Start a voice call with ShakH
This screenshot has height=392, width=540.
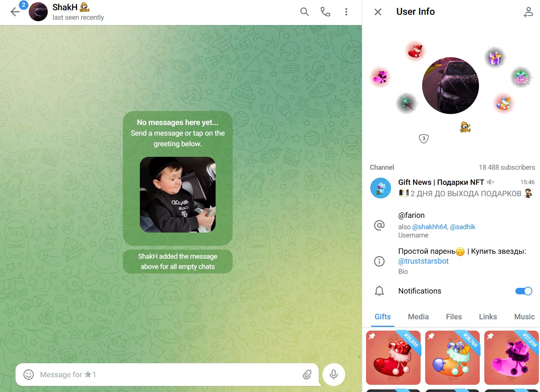tap(325, 12)
